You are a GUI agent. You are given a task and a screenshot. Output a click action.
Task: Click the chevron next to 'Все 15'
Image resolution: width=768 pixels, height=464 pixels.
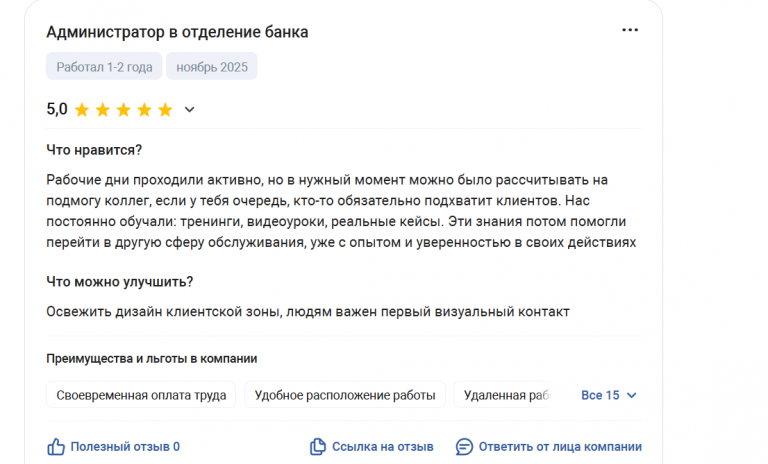pyautogui.click(x=631, y=395)
